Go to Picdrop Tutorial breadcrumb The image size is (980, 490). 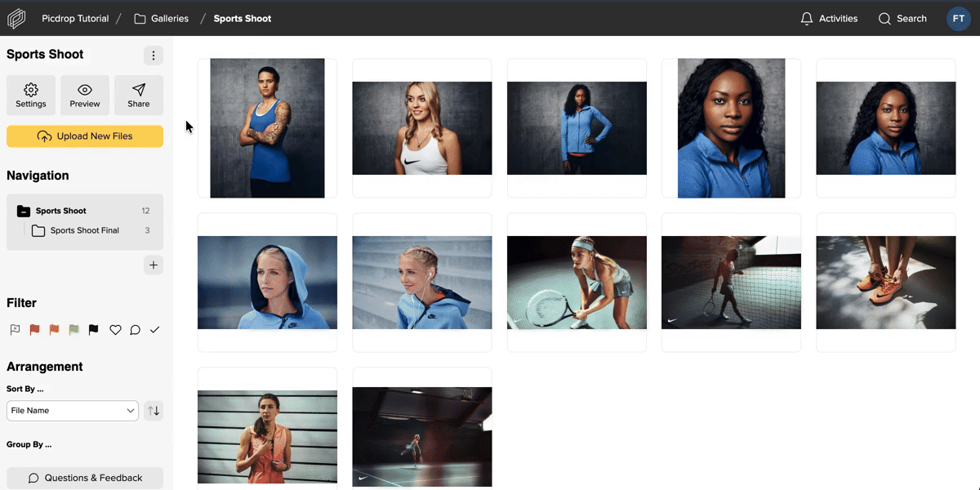tap(75, 18)
